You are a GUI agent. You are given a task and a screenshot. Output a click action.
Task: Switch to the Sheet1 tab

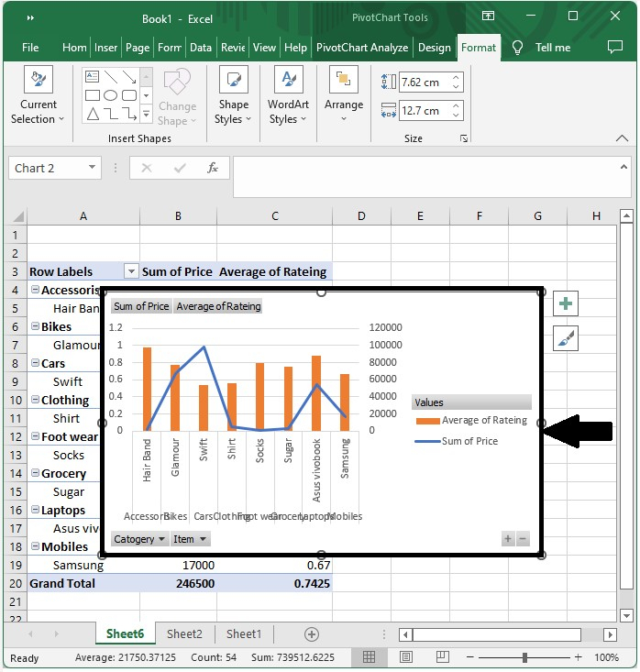(x=244, y=633)
